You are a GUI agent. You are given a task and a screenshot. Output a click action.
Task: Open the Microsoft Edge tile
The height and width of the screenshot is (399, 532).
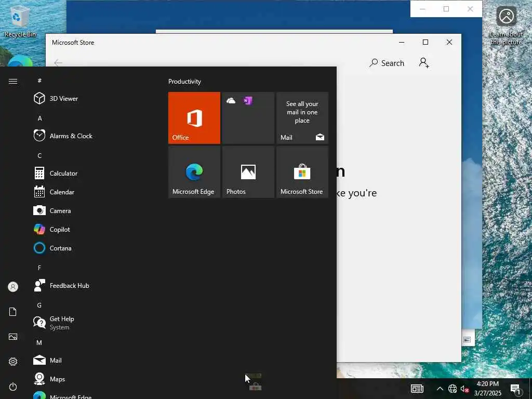194,172
